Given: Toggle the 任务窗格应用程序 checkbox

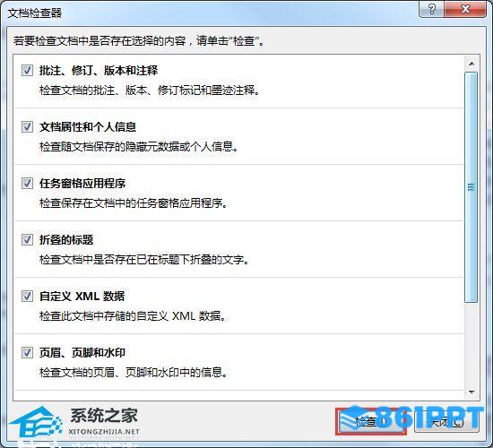Looking at the screenshot, I should pos(27,184).
